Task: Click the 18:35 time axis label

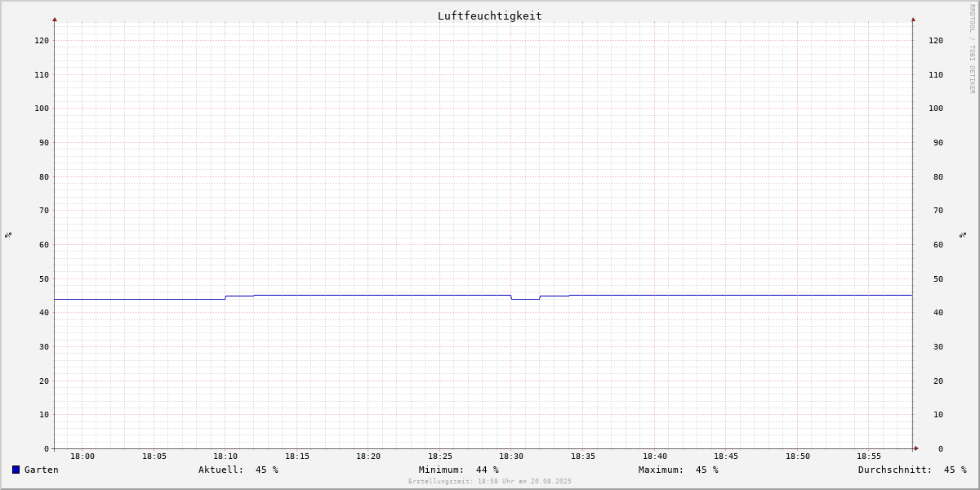Action: (583, 457)
